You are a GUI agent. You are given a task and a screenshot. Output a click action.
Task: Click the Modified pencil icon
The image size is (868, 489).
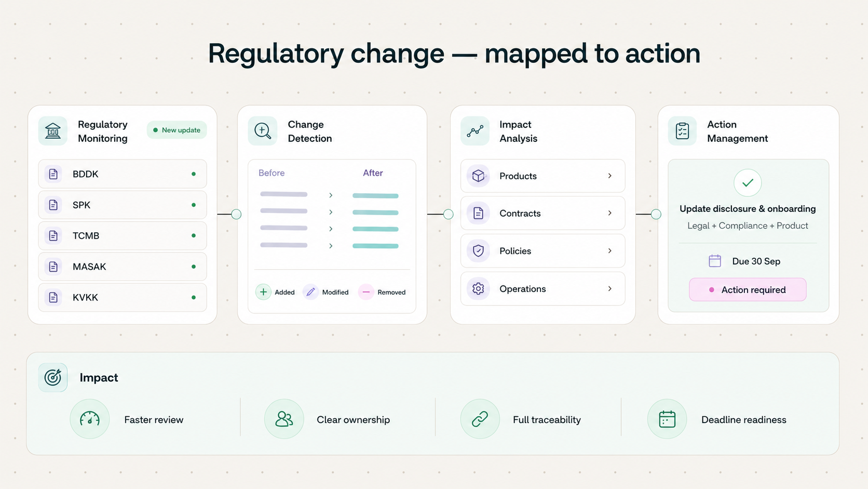(310, 292)
